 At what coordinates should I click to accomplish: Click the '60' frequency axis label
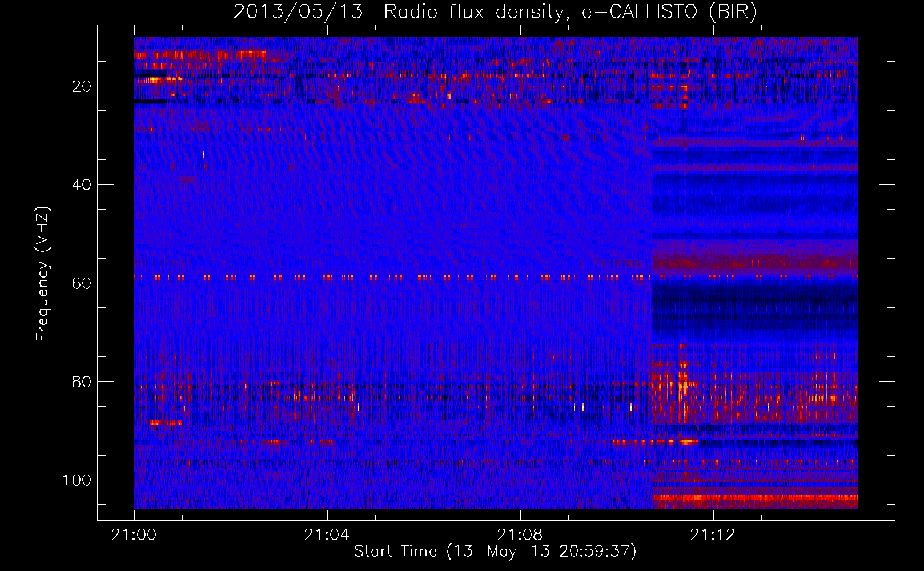point(82,283)
